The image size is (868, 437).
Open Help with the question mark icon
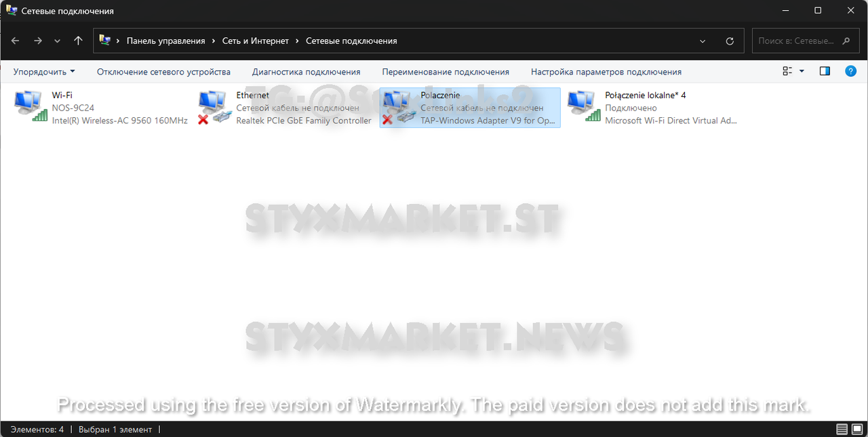(x=850, y=71)
